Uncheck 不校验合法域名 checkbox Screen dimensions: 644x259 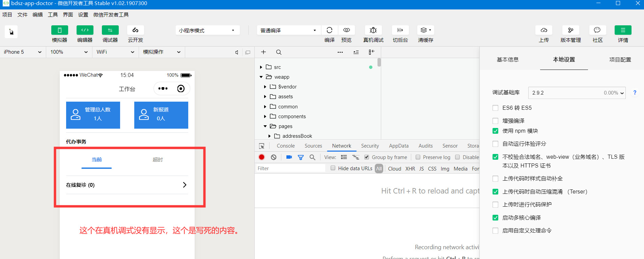point(495,157)
